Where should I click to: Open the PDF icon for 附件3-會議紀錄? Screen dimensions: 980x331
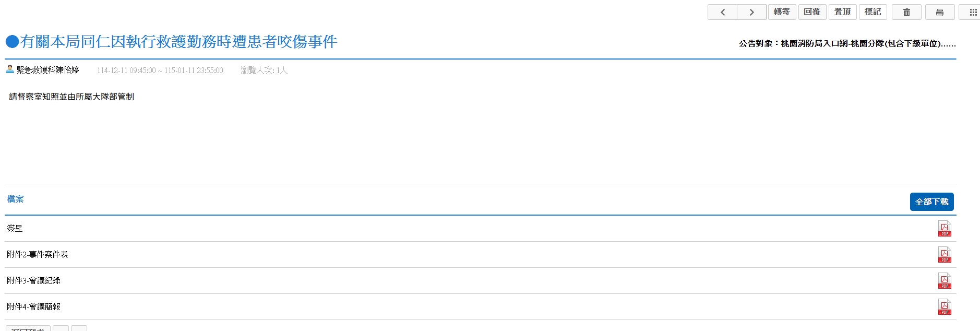[945, 281]
